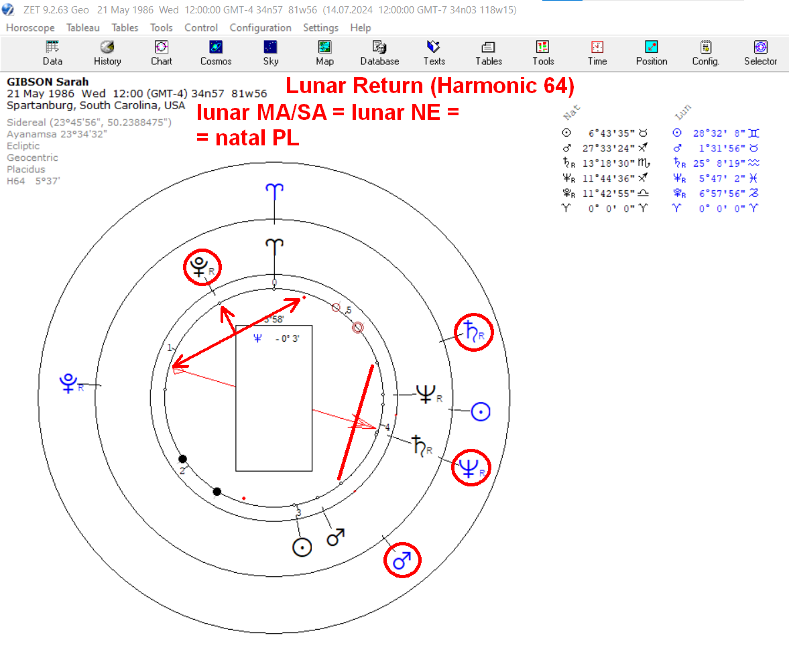
Task: Click the Spartanburg, South Carolina, USA line
Action: 96,105
